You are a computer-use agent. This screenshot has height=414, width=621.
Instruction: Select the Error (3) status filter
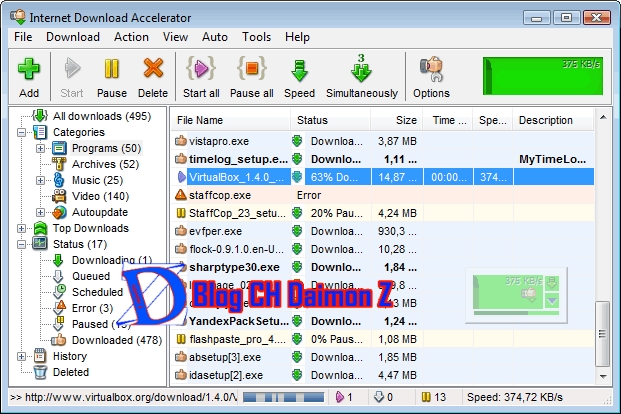[92, 308]
